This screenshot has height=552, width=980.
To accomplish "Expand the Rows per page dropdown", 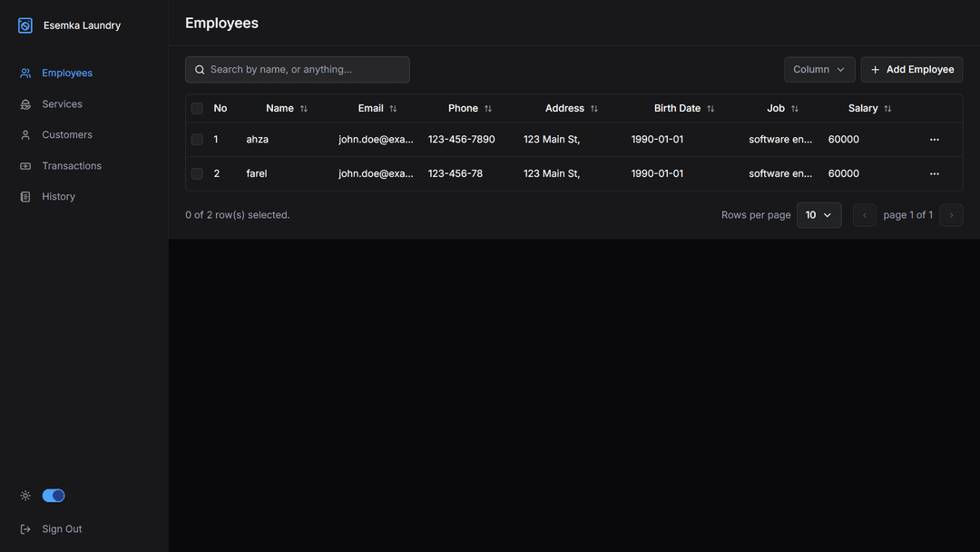I will 818,215.
